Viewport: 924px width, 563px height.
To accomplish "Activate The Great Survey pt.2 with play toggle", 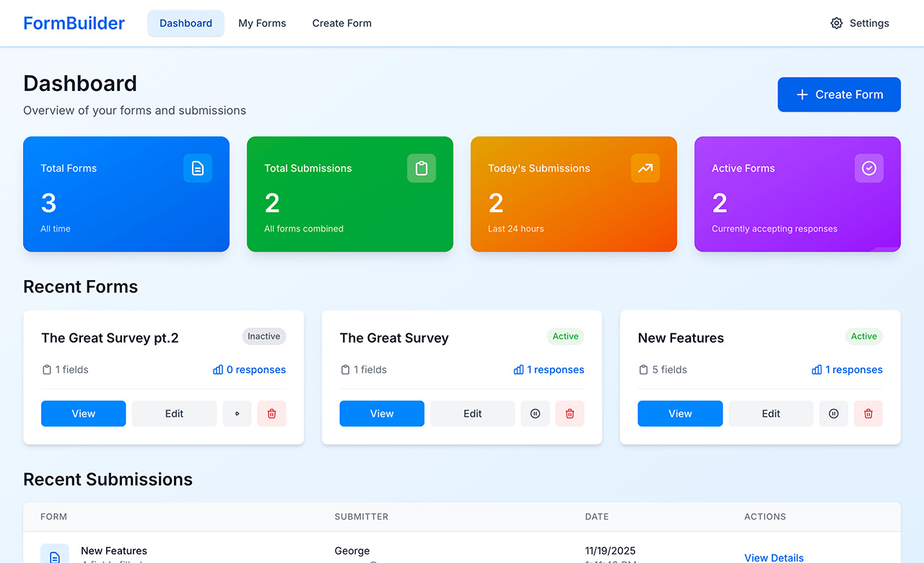I will pyautogui.click(x=237, y=413).
